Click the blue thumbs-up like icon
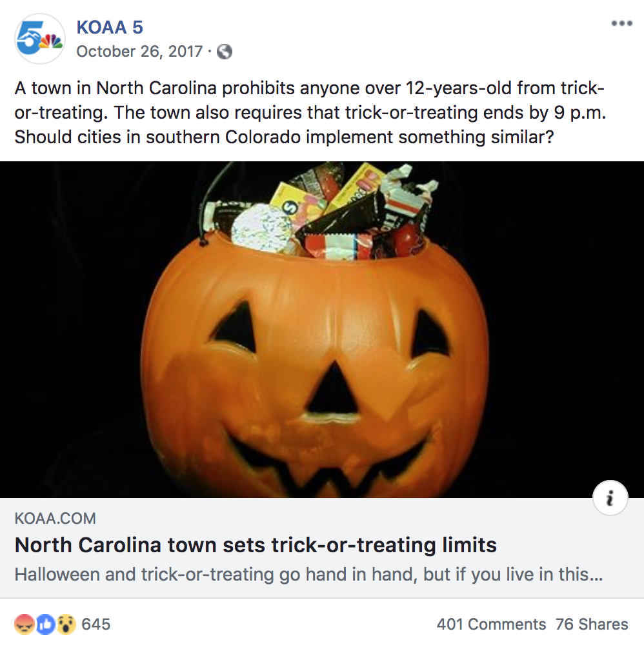The width and height of the screenshot is (644, 649). pyautogui.click(x=46, y=624)
